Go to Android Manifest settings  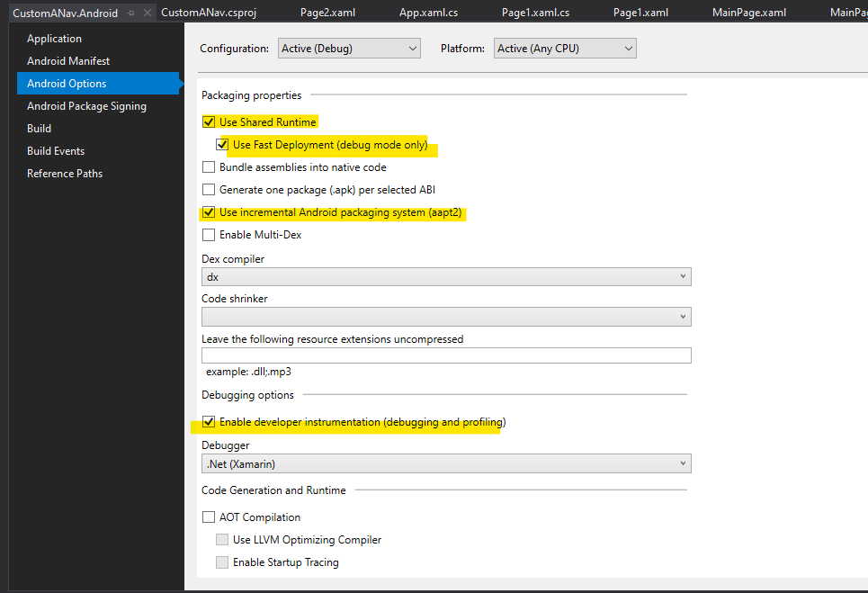point(68,61)
